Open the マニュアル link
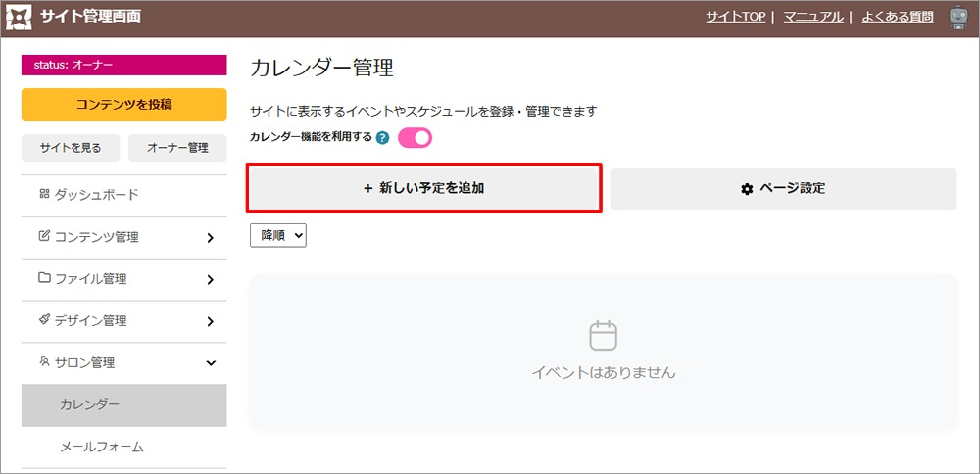Image resolution: width=980 pixels, height=474 pixels. coord(813,17)
